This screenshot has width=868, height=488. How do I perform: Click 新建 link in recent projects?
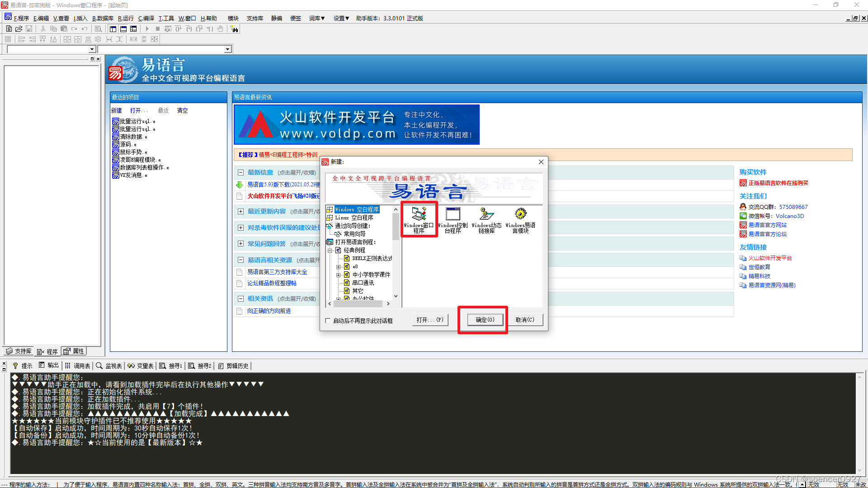pos(117,110)
